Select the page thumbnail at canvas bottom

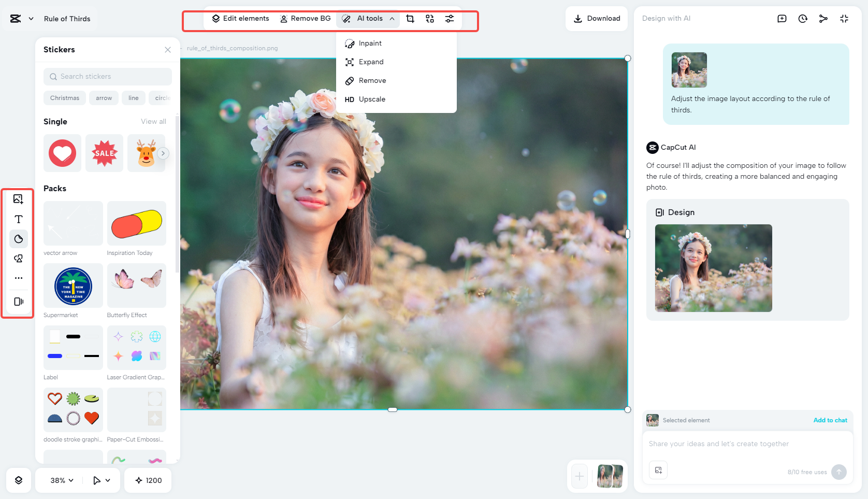(x=610, y=476)
